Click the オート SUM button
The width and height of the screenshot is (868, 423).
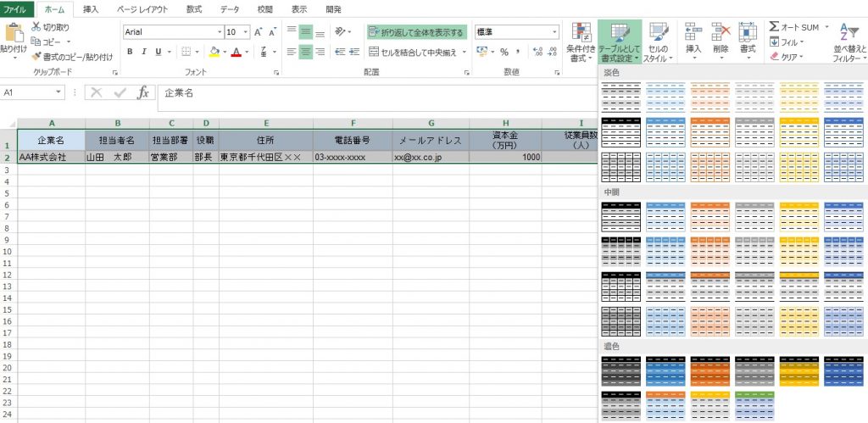(793, 27)
